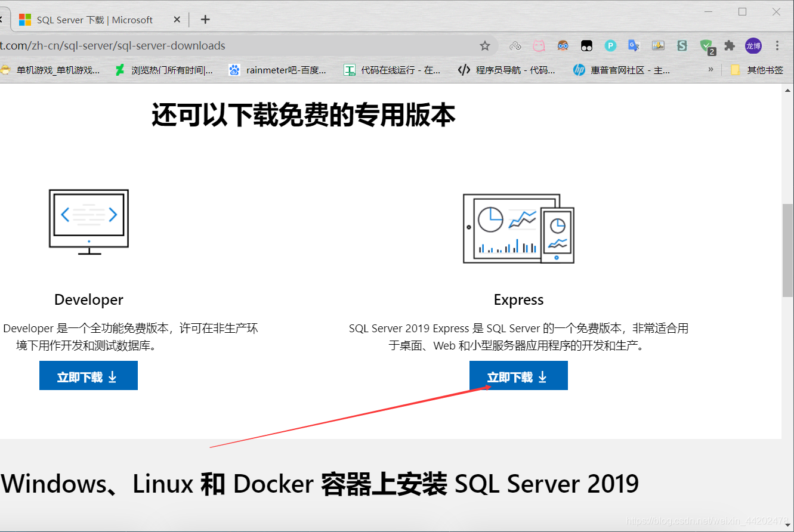This screenshot has height=532, width=794.
Task: Open the 浏览热门所有时间 bookmark
Action: pos(164,70)
